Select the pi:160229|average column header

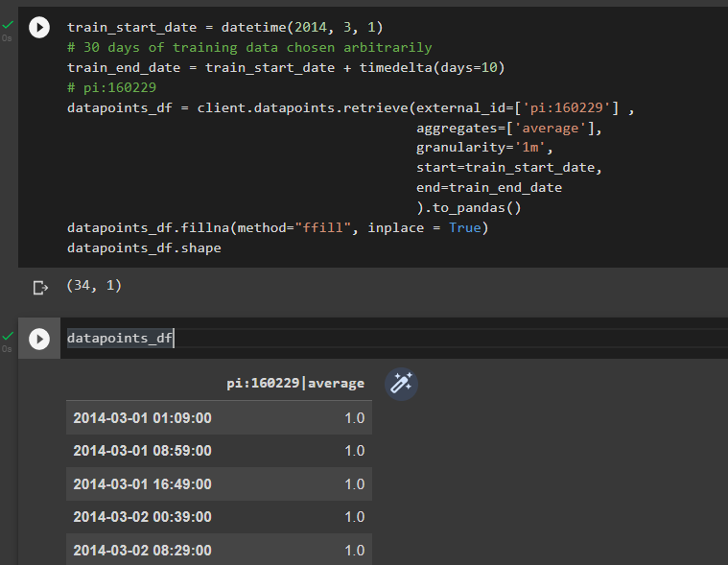click(295, 384)
